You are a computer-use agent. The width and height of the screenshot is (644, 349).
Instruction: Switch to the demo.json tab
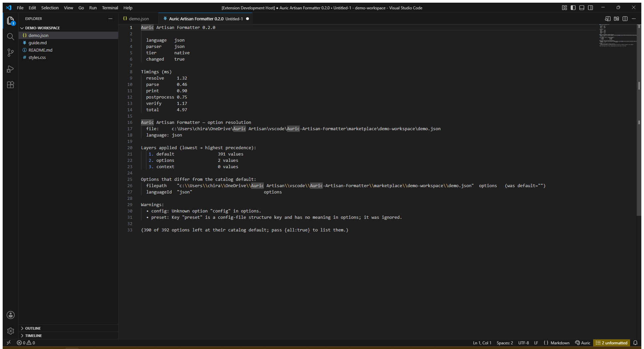[x=138, y=19]
